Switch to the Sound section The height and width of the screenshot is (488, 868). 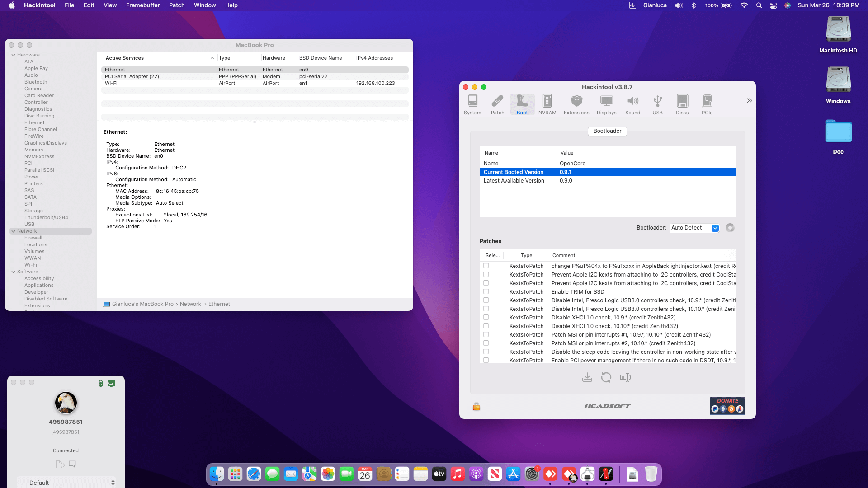pos(632,104)
